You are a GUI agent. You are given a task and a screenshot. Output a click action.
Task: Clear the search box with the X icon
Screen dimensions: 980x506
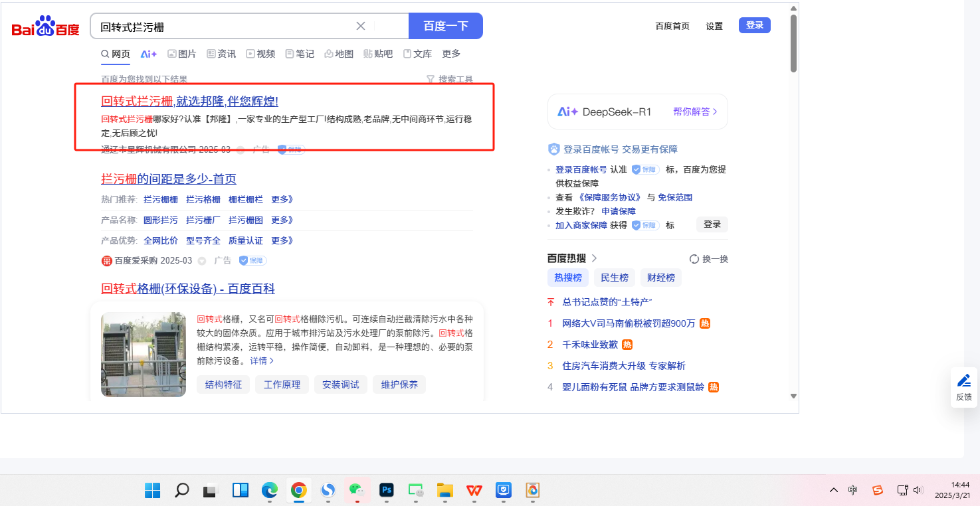[x=361, y=26]
